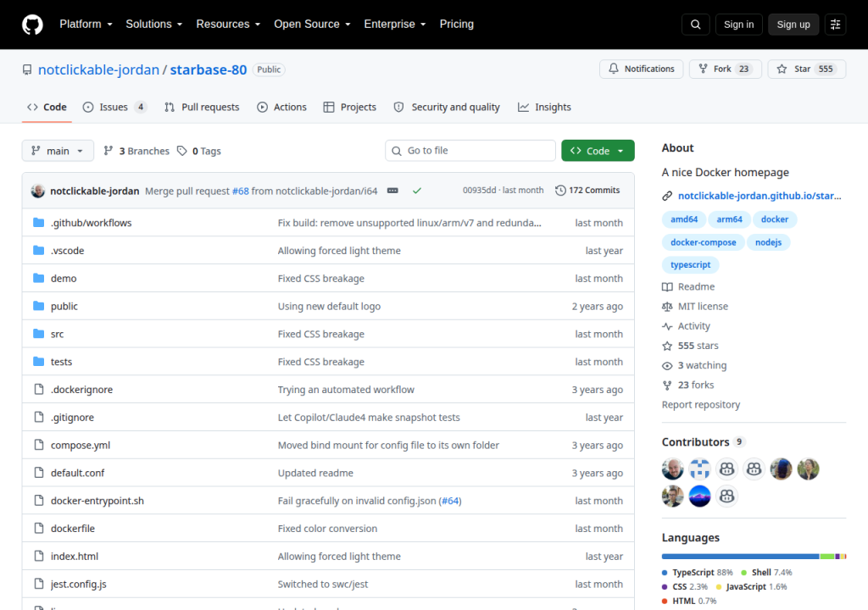Open pull request #68 link
Screen dimensions: 868x610
coord(240,191)
